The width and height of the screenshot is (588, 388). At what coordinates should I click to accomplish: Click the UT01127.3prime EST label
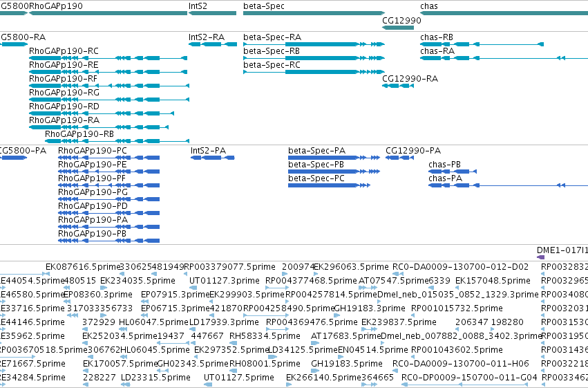click(225, 281)
